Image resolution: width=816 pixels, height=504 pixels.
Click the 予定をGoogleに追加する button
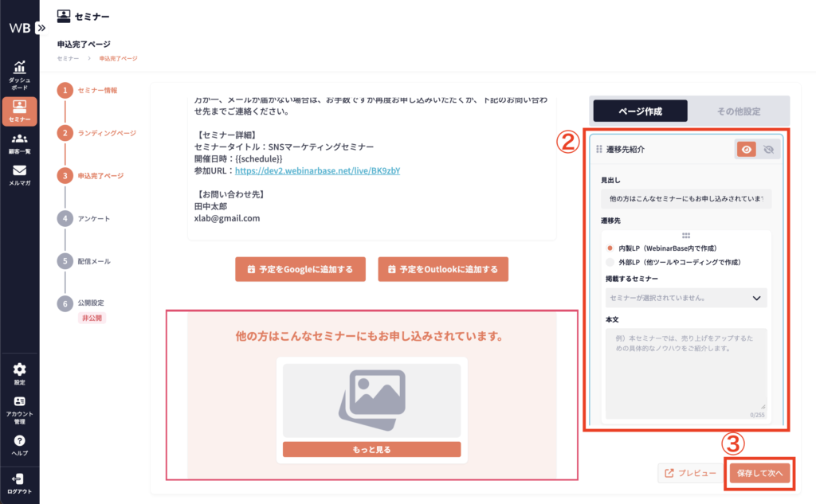click(x=300, y=269)
